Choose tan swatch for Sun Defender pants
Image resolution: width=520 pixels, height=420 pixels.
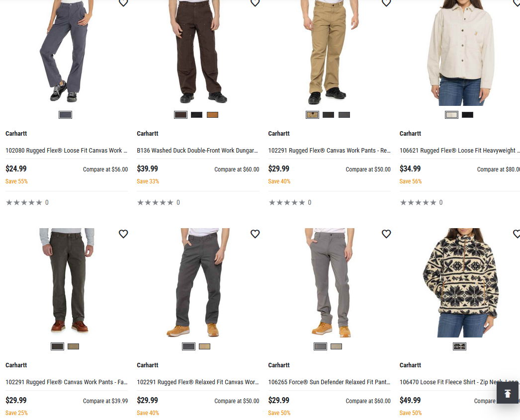[x=336, y=346]
